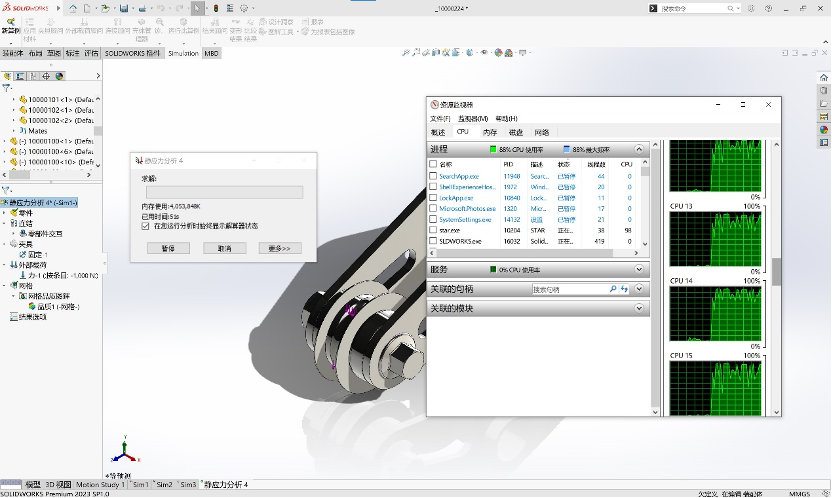Expand the (-) 10000100<1> tree node

5,141
